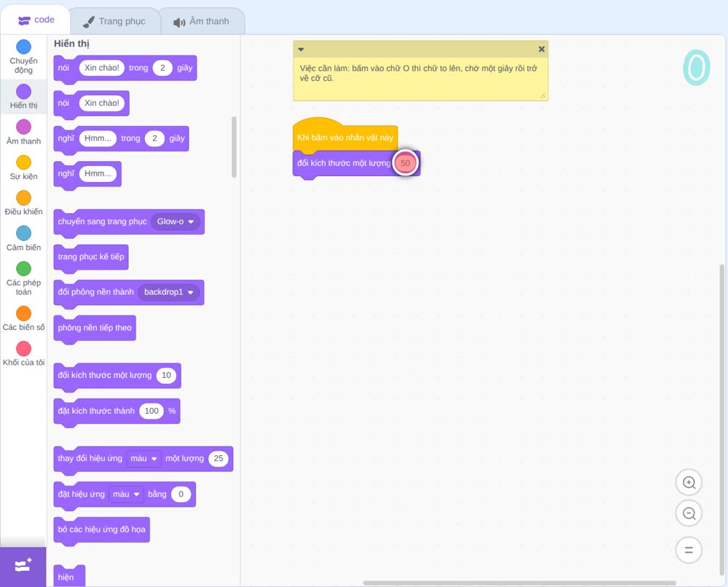Close the yellow comment note
728x587 pixels.
(542, 50)
